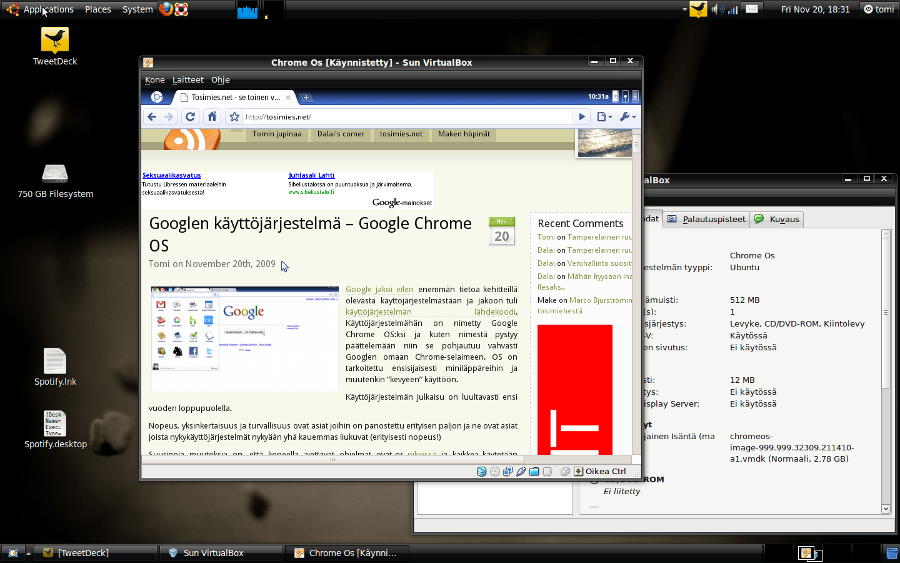Click the date and time clock

click(815, 9)
